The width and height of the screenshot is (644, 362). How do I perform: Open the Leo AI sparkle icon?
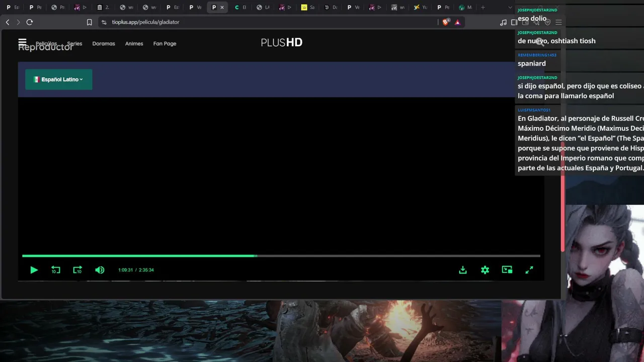tap(536, 22)
